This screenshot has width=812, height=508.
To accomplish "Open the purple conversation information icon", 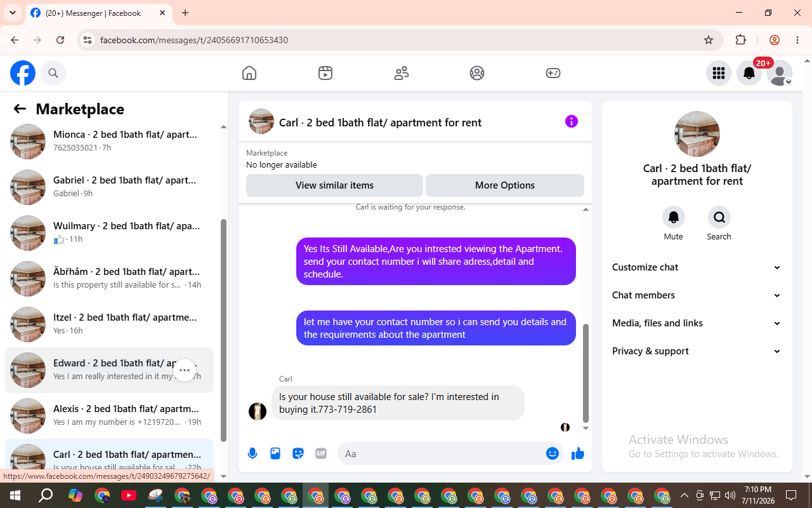I will (572, 121).
